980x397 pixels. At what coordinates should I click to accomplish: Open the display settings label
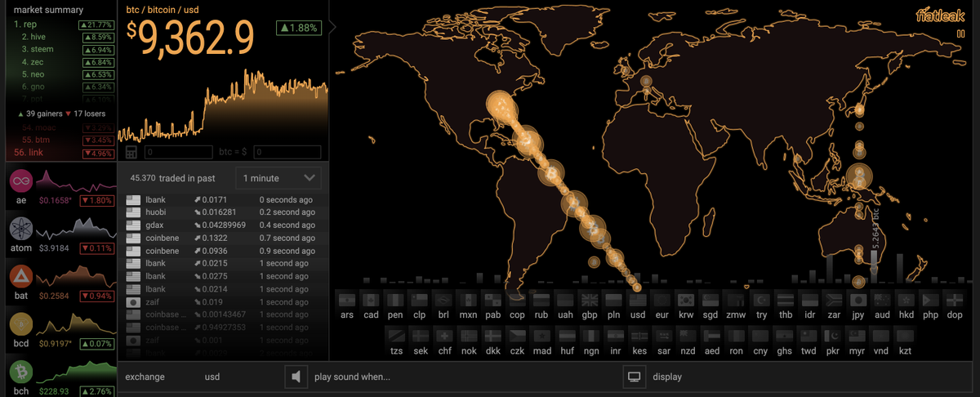click(667, 377)
